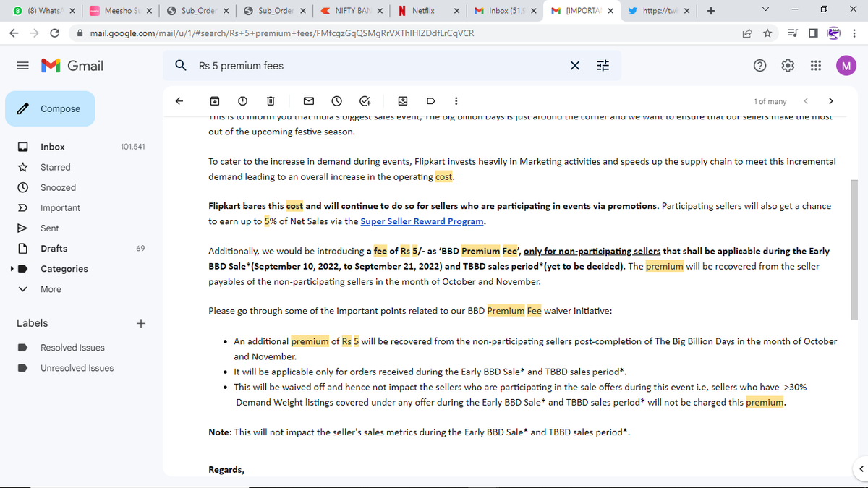
Task: Open a new browser tab
Action: tap(711, 11)
